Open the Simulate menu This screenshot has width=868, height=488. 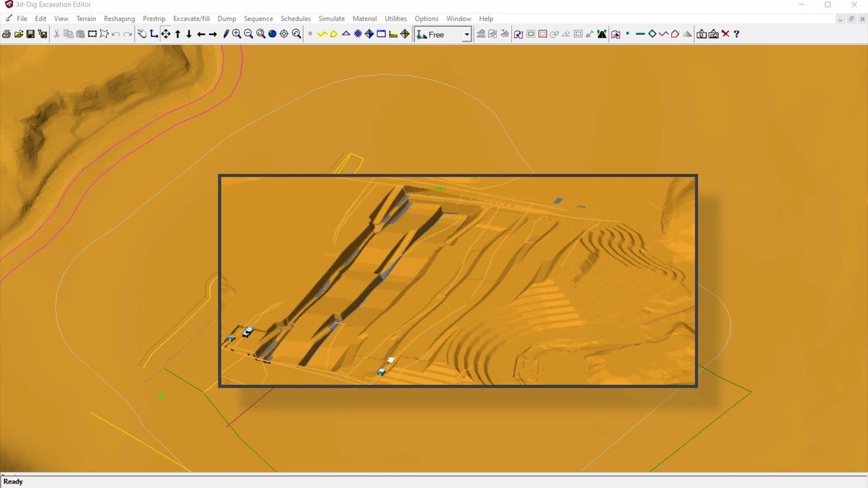(331, 19)
